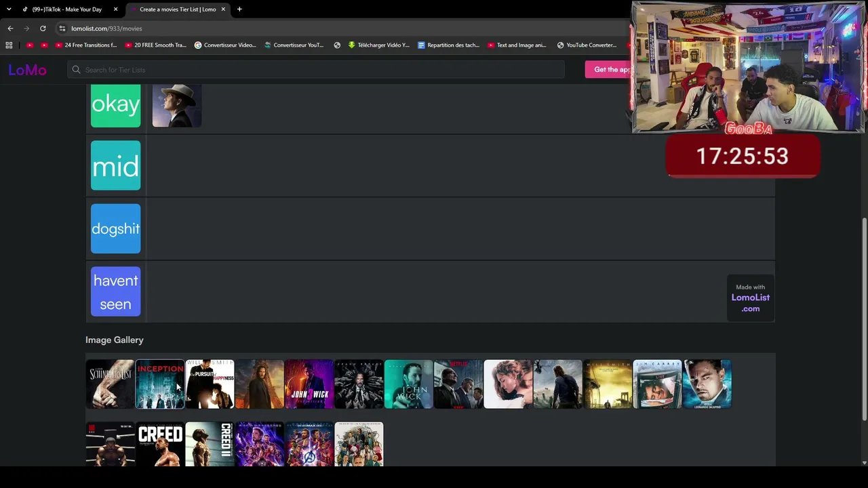Select the purple John Wick 3 poster
This screenshot has width=868, height=488.
click(x=309, y=384)
